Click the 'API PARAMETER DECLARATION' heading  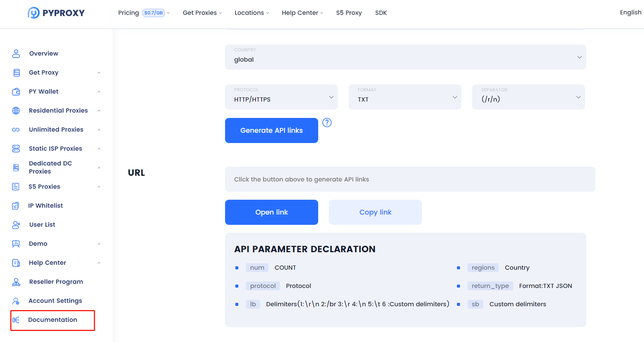point(305,249)
